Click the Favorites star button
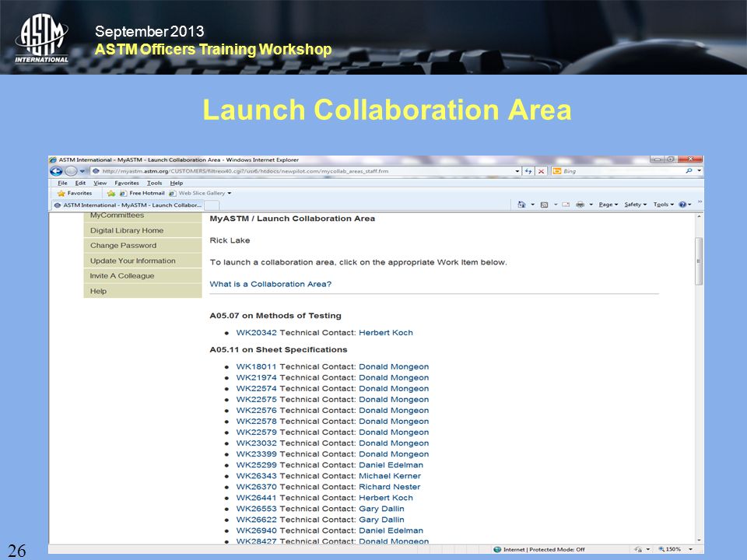 (75, 194)
